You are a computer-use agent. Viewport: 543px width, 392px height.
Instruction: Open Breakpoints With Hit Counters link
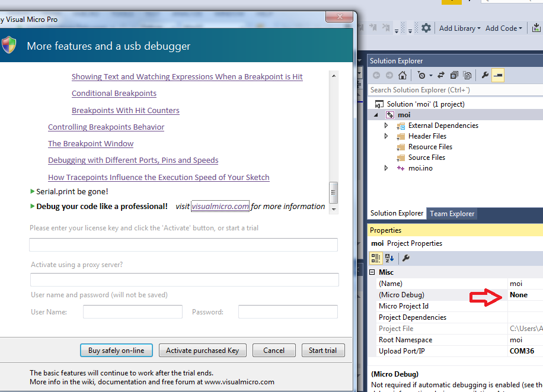(x=125, y=110)
